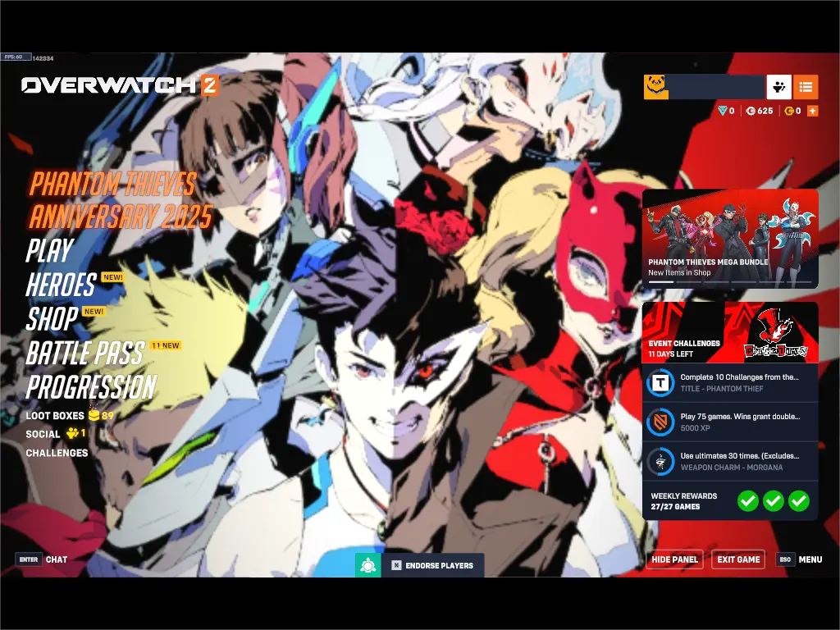Open the Progression menu
Screen dimensions: 840x630
tap(91, 387)
